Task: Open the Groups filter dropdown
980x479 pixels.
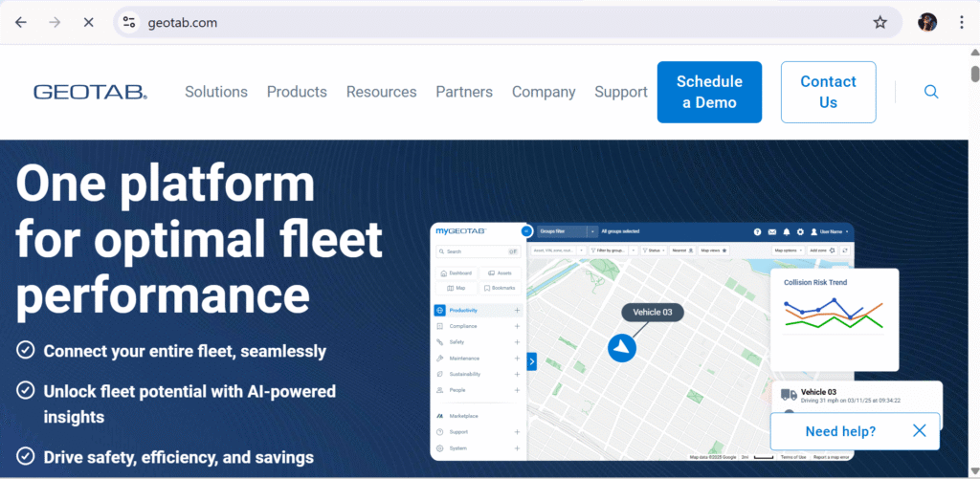Action: point(568,231)
